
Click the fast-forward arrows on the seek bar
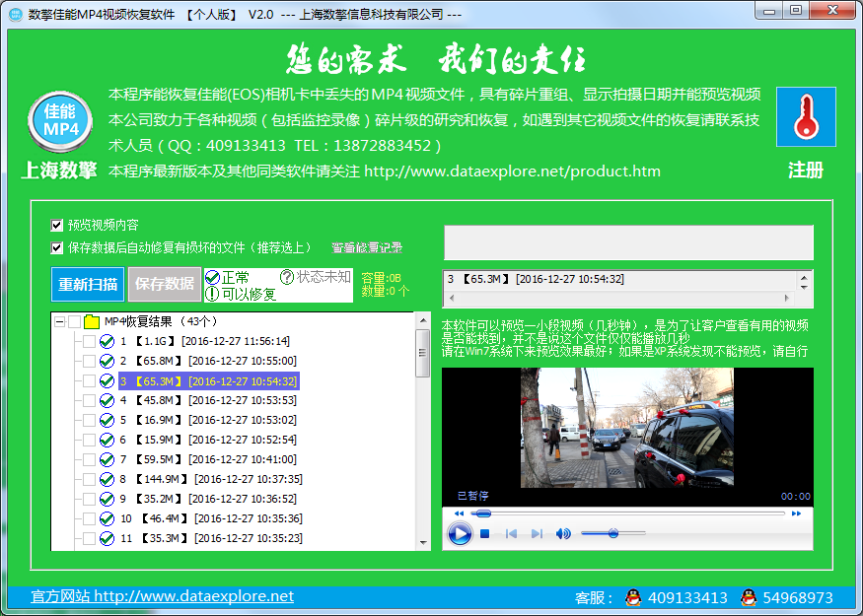click(795, 513)
